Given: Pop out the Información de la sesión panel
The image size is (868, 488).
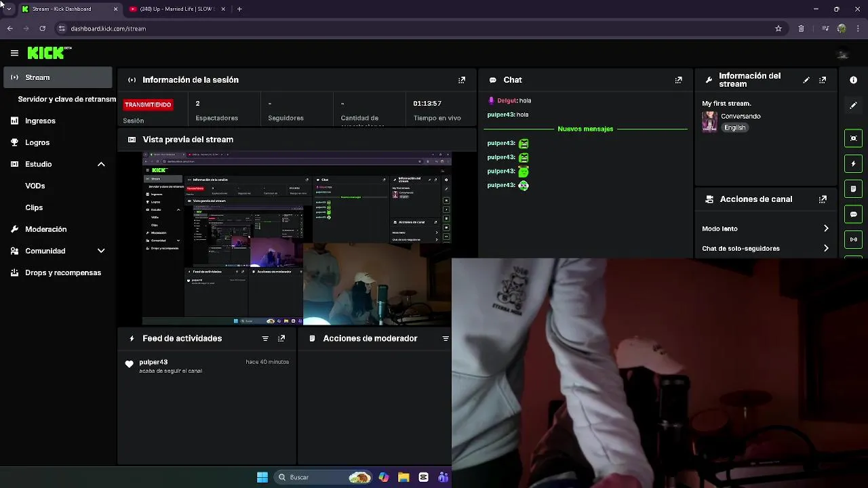Looking at the screenshot, I should tap(462, 80).
